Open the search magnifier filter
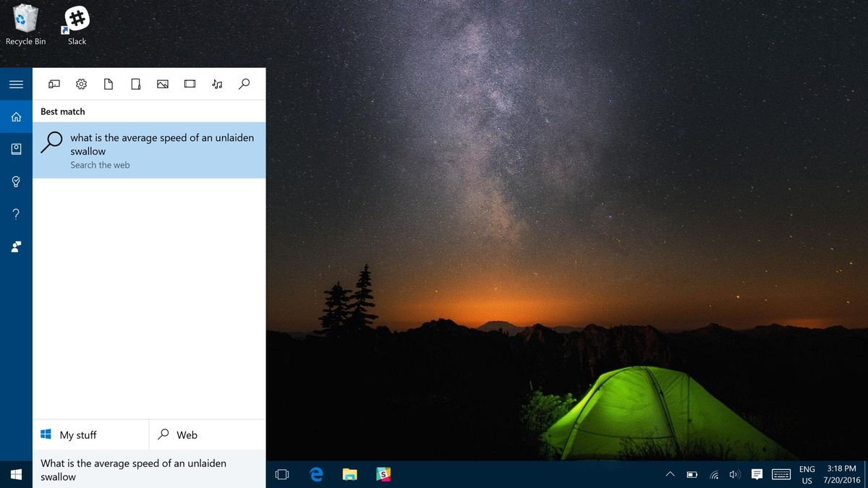868x488 pixels. pos(244,83)
